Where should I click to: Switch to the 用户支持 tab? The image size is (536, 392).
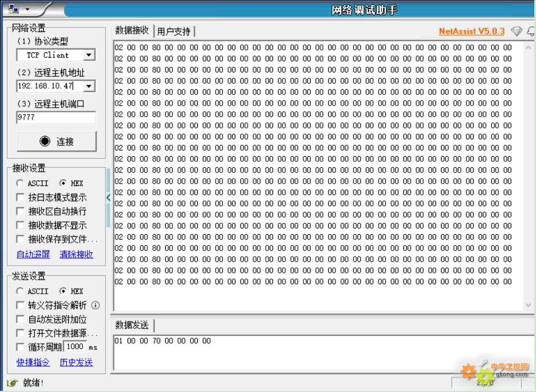coord(174,31)
